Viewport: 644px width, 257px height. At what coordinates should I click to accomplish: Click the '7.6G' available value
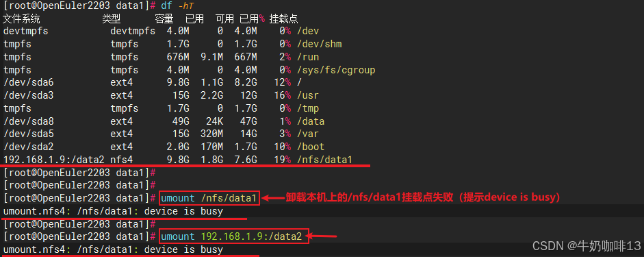246,160
